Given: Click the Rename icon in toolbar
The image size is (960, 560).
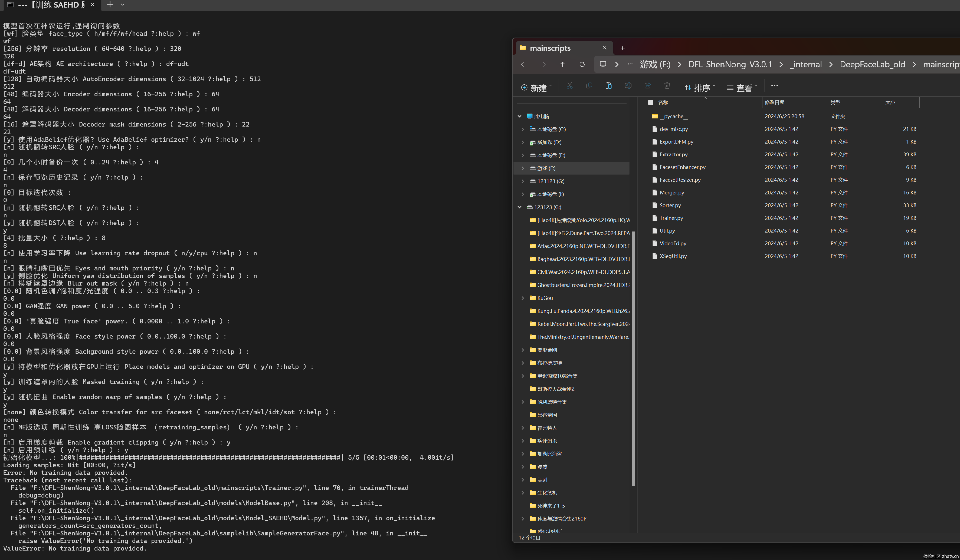Looking at the screenshot, I should coord(628,86).
